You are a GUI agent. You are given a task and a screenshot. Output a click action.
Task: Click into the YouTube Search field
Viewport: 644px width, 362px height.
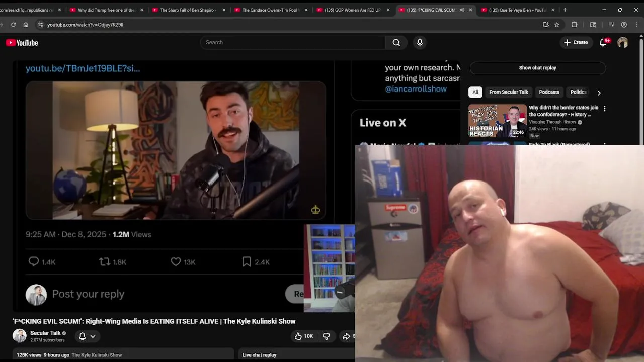pos(293,42)
